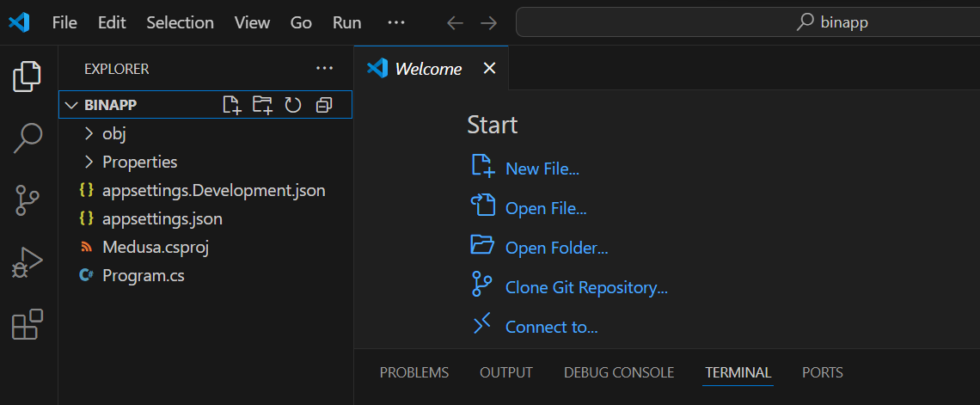Open the Selection menu
Image resolution: width=980 pixels, height=405 pixels.
pyautogui.click(x=180, y=23)
